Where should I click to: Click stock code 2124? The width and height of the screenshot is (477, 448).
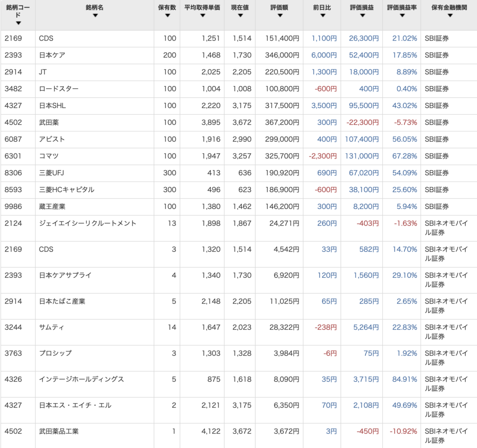(13, 223)
